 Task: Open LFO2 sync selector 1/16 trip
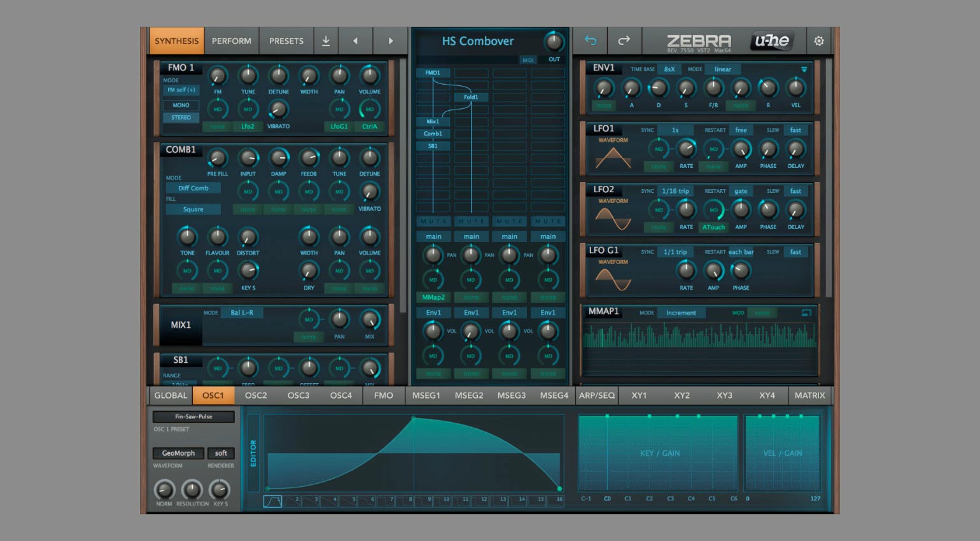[x=675, y=191]
